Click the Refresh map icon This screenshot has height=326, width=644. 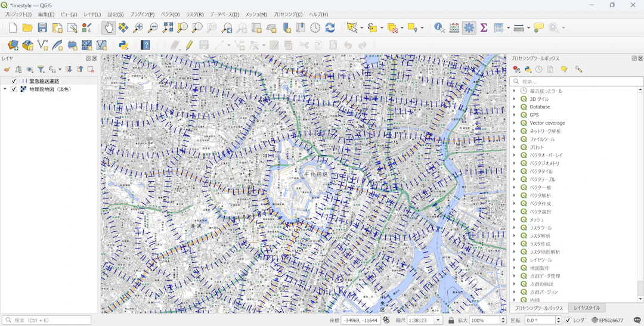(330, 28)
